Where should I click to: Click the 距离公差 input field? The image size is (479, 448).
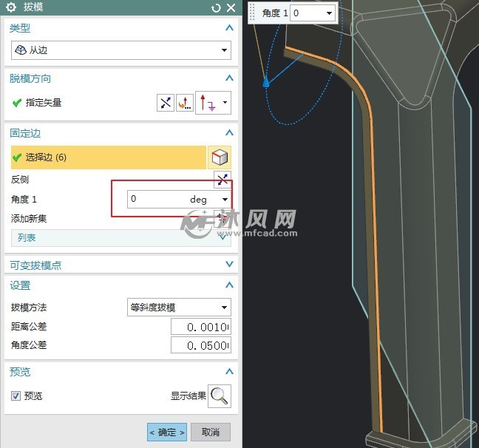pos(201,327)
